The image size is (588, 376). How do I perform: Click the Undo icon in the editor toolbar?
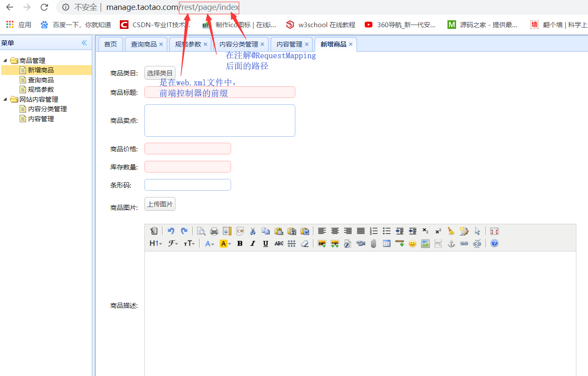click(171, 231)
